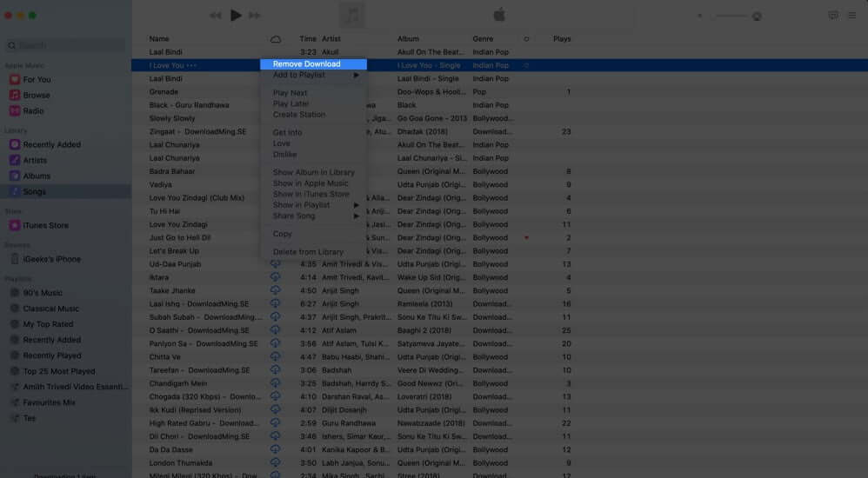Select the song Slowly Slowly
Screen dimensions: 868x478
172,118
